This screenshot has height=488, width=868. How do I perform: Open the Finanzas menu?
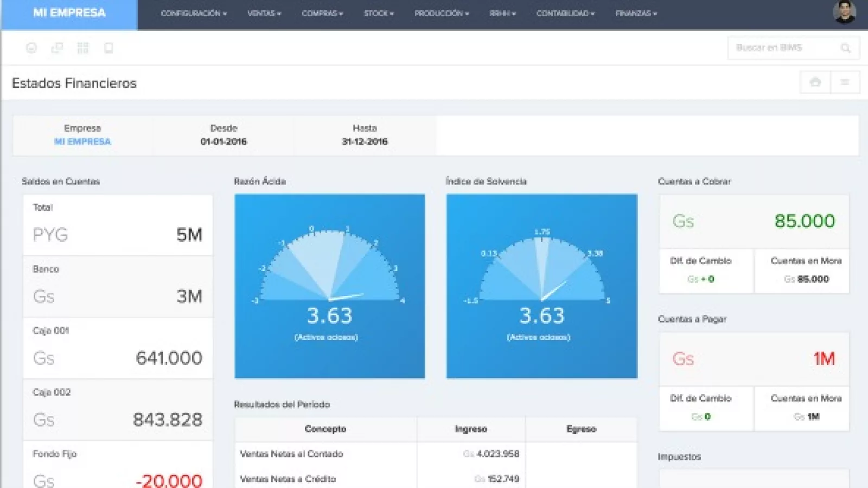point(636,14)
